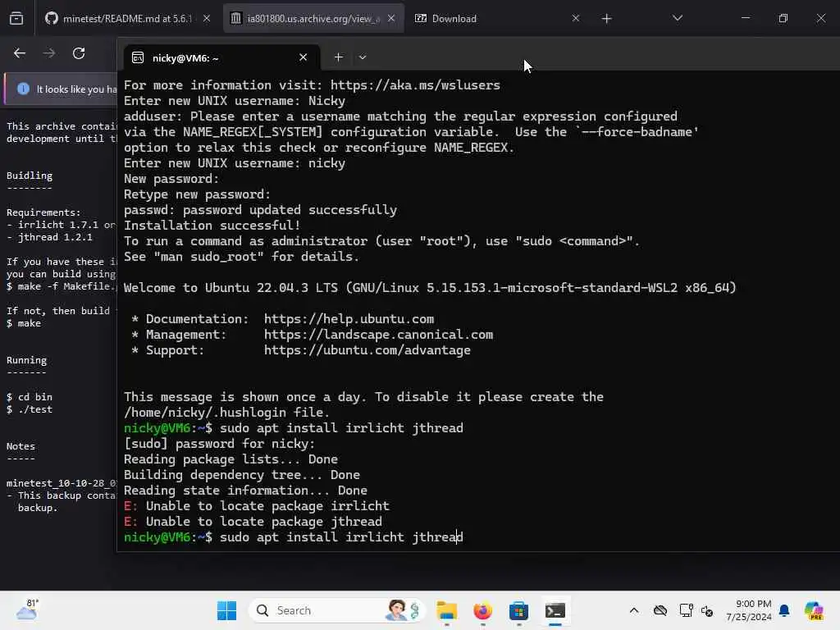Select the ia801800.us.archive.org browser tab
This screenshot has height=630, width=840.
[313, 19]
